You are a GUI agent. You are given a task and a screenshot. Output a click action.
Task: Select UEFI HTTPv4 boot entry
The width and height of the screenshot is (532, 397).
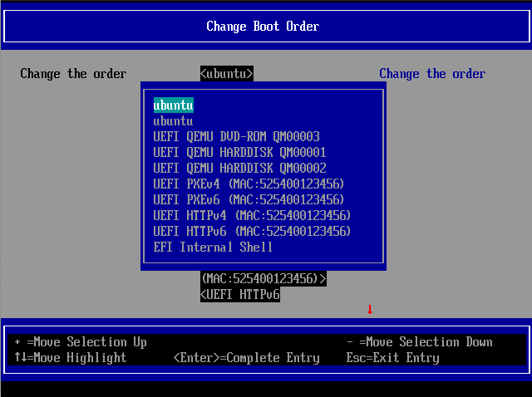pos(252,215)
